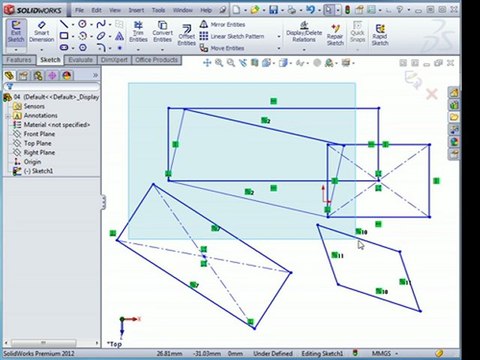The width and height of the screenshot is (480, 360).
Task: Open the Trim Entities dropdown arrow
Action: [138, 50]
